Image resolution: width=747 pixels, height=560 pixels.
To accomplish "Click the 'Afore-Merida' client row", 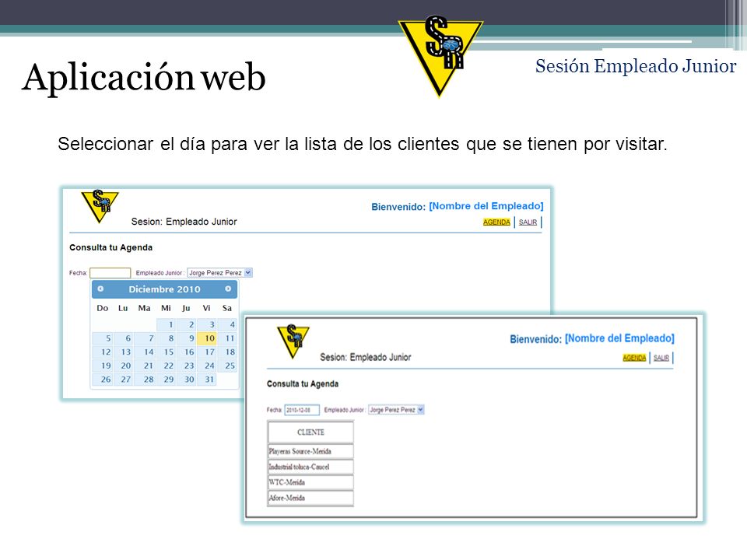I will coord(310,498).
